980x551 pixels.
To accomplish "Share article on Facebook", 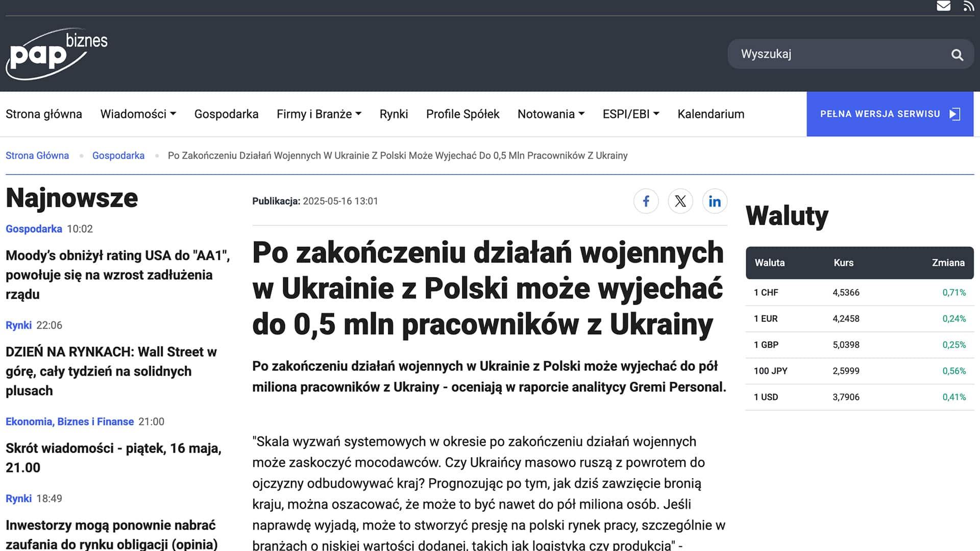I will pyautogui.click(x=646, y=201).
